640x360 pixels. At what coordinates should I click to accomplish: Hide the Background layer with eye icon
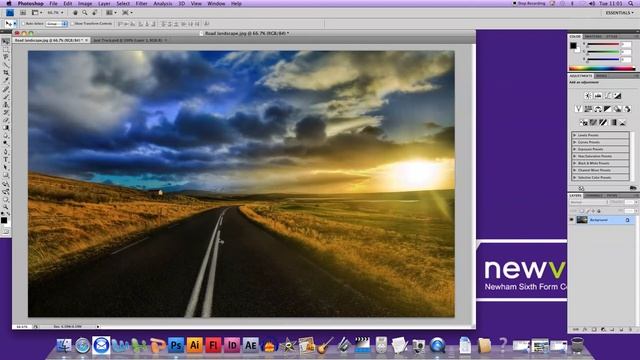coord(572,220)
